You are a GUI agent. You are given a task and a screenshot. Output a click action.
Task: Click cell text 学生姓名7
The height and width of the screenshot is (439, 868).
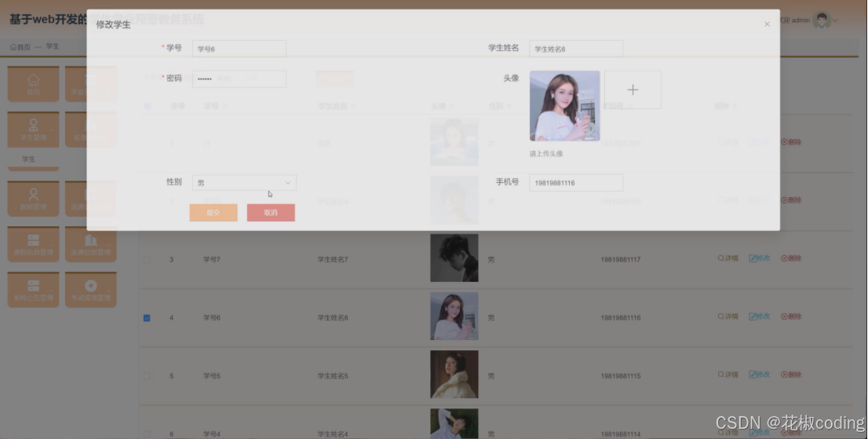tap(333, 260)
